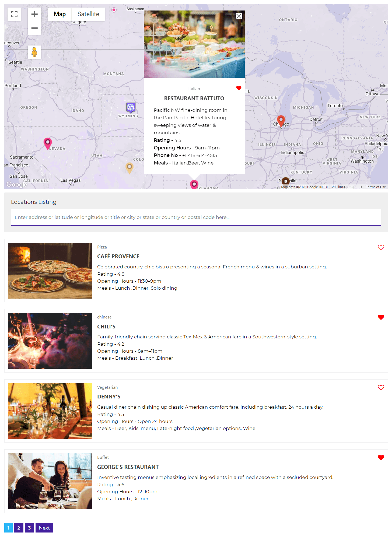Click the small pink marker near Saskatoon
This screenshot has height=536, width=392.
pos(114,10)
